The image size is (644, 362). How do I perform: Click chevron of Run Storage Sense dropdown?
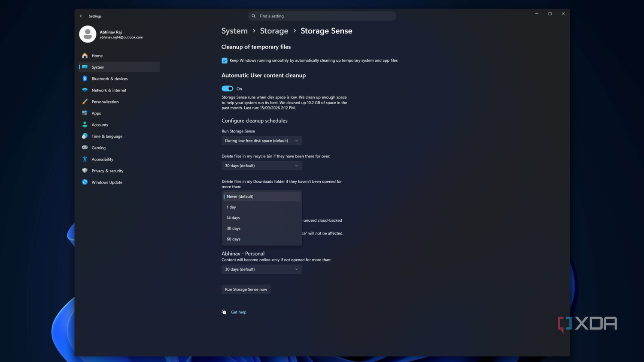pos(296,141)
